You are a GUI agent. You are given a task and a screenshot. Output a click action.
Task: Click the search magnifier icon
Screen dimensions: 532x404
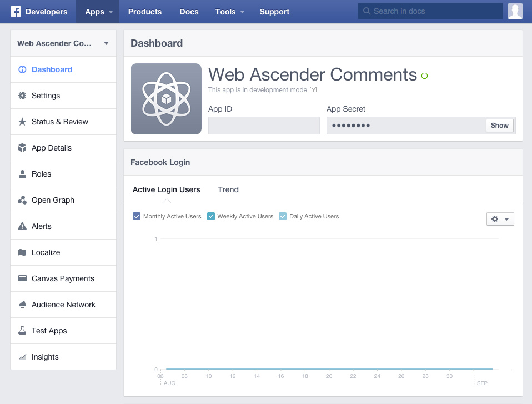pyautogui.click(x=367, y=11)
